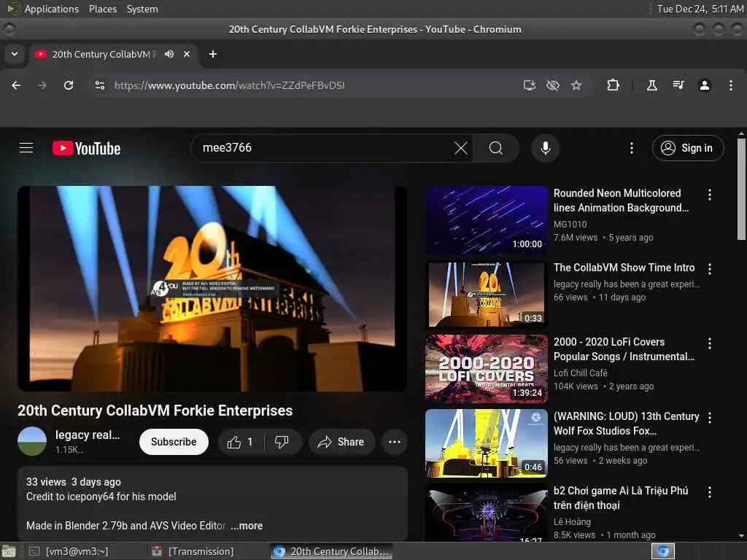Open media controls in toolbar
The height and width of the screenshot is (560, 747).
click(678, 85)
